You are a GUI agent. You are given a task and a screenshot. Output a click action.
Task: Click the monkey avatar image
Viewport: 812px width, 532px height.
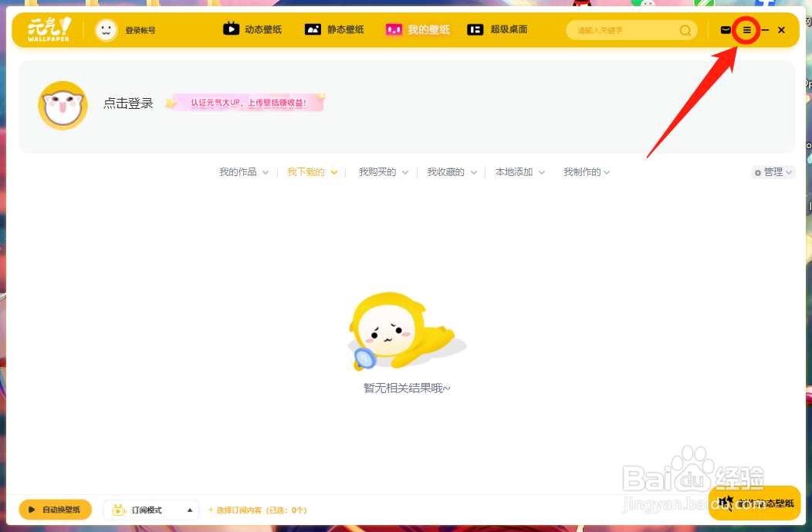[x=63, y=105]
